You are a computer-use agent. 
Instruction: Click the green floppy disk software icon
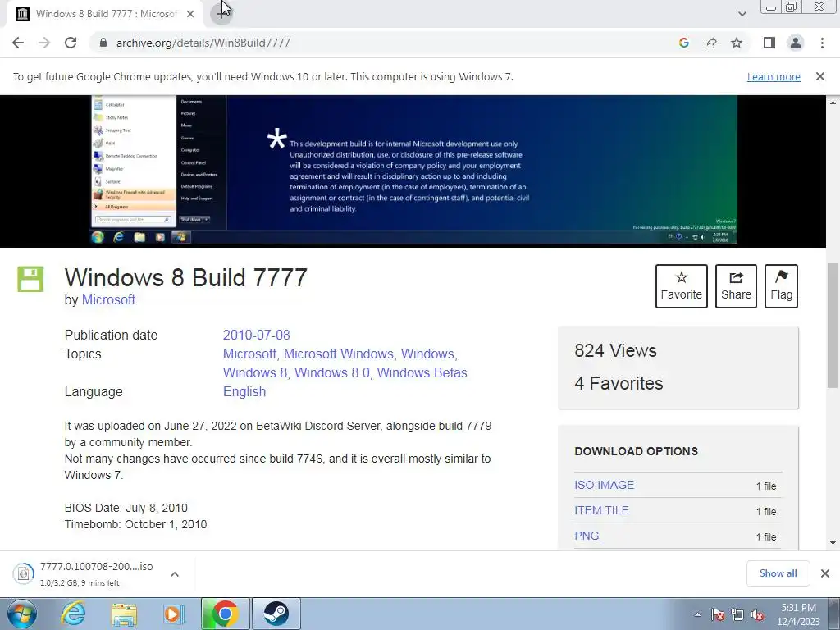(x=30, y=279)
